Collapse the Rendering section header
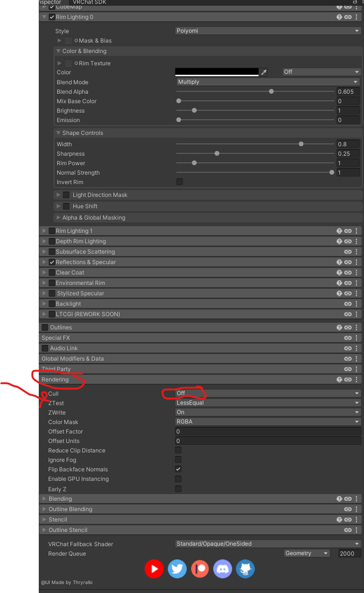 (55, 380)
